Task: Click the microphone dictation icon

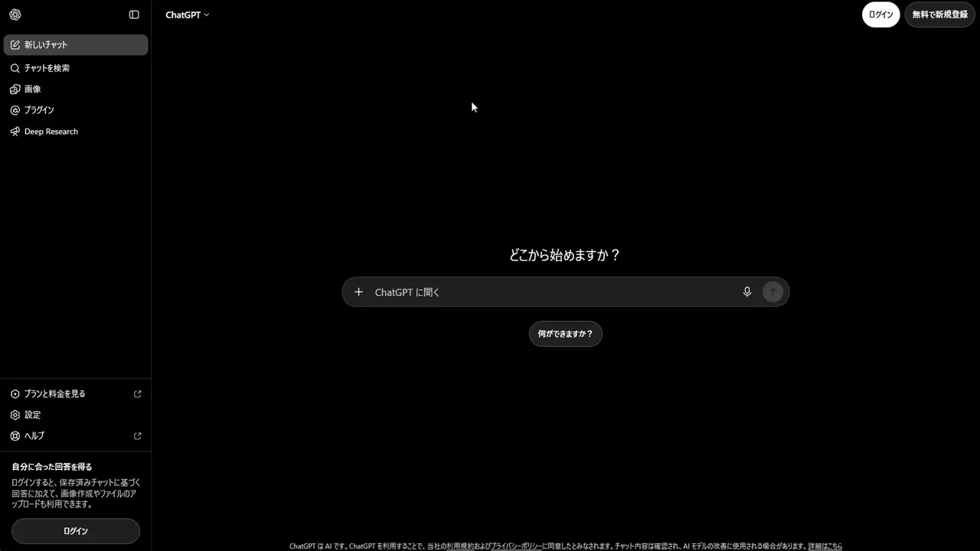Action: pyautogui.click(x=747, y=292)
